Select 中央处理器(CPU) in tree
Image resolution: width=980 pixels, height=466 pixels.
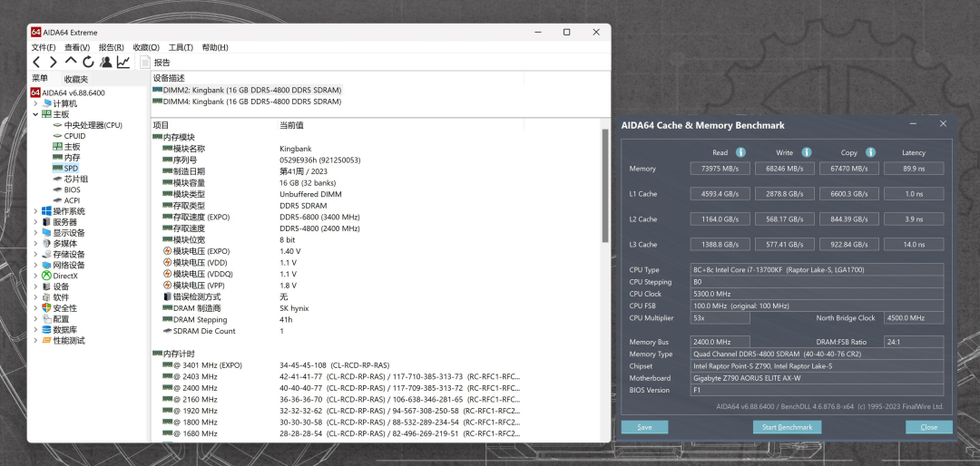87,125
